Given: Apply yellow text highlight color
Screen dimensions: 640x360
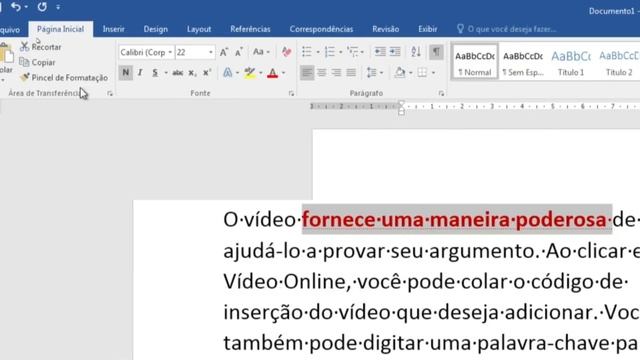Looking at the screenshot, I should tap(249, 73).
